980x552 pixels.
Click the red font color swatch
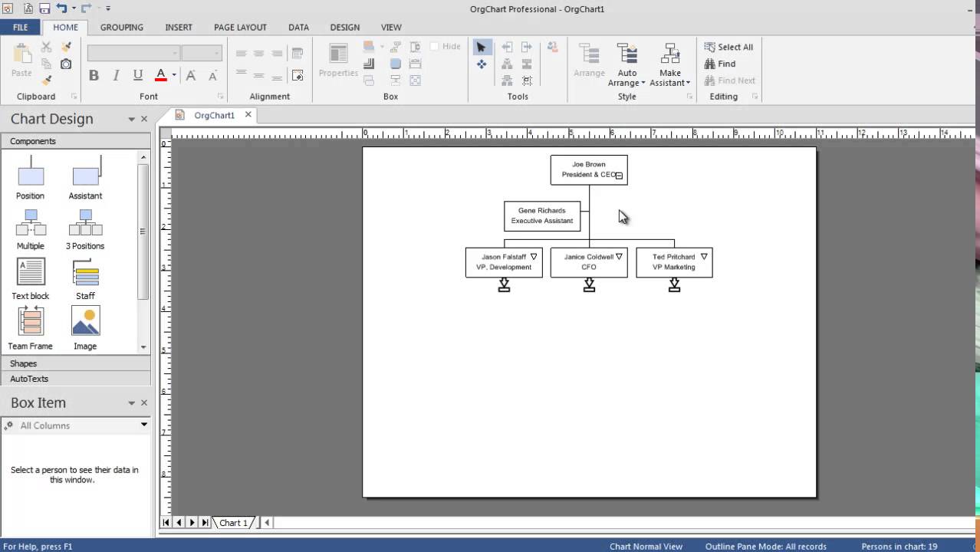point(161,75)
